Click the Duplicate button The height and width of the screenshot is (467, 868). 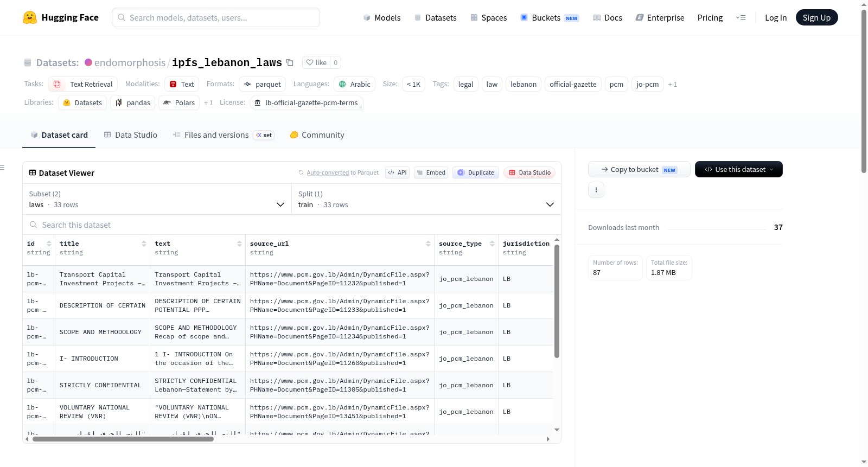(x=475, y=172)
